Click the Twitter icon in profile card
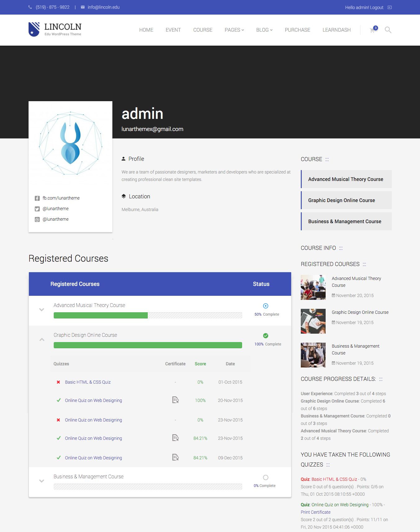The image size is (420, 532). (x=37, y=209)
